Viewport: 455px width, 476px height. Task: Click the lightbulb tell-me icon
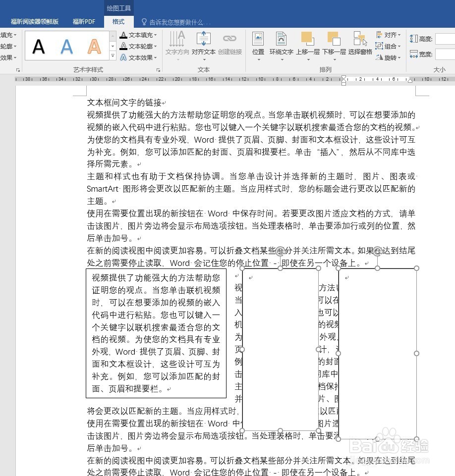click(144, 22)
